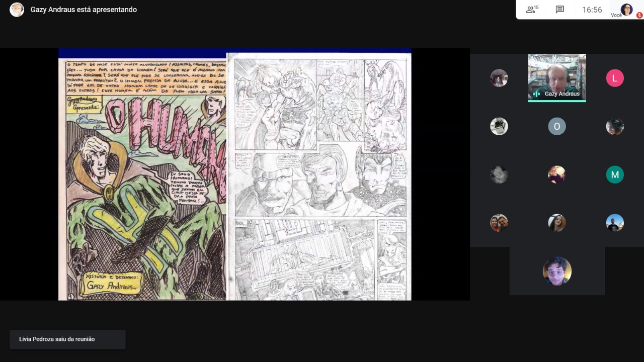
Task: Select the avatar of person wearing glasses, bottom tile
Action: 557,271
